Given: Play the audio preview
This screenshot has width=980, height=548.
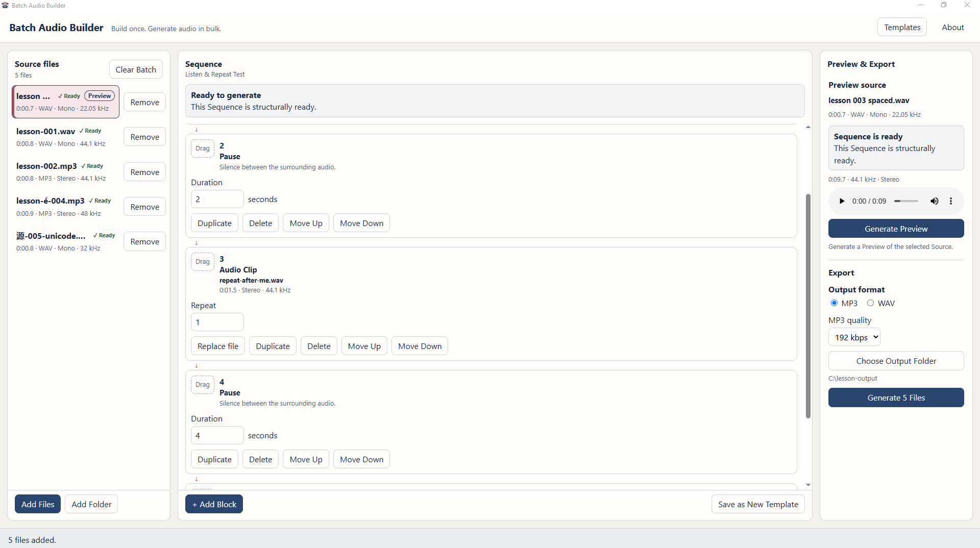Looking at the screenshot, I should click(842, 201).
